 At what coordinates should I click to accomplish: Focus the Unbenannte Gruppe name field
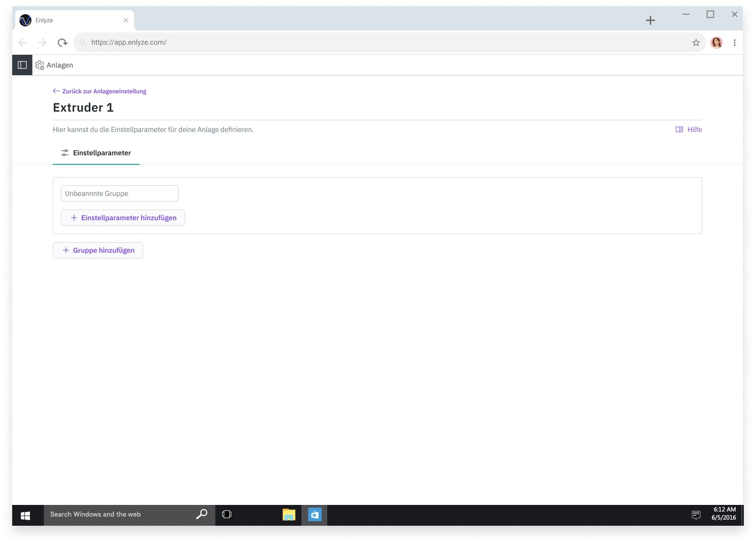click(120, 193)
